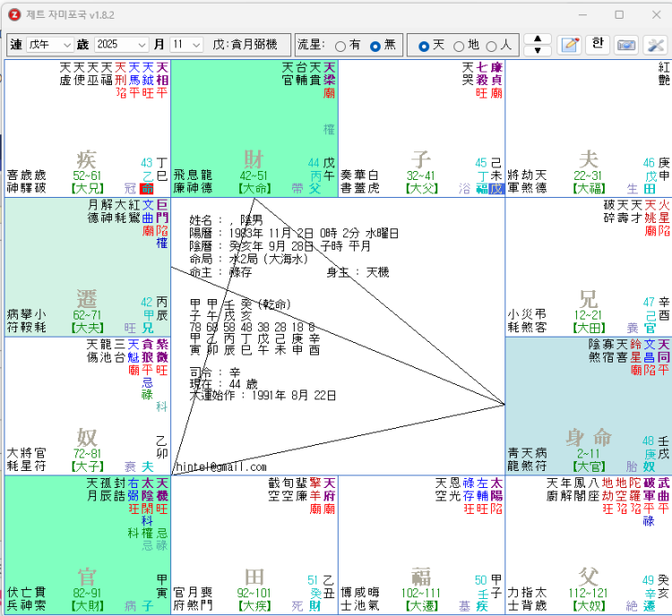Open the edit chart pencil icon
Image resolution: width=672 pixels, height=616 pixels.
[570, 45]
